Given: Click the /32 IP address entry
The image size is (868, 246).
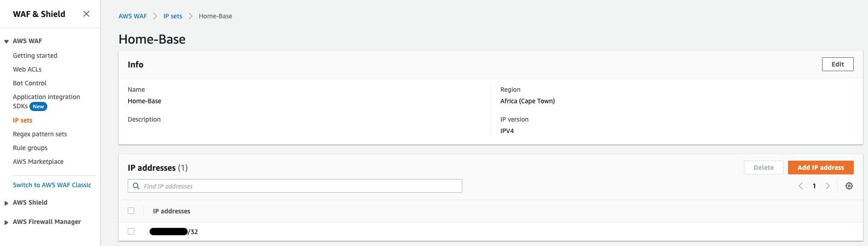Looking at the screenshot, I should click(174, 232).
